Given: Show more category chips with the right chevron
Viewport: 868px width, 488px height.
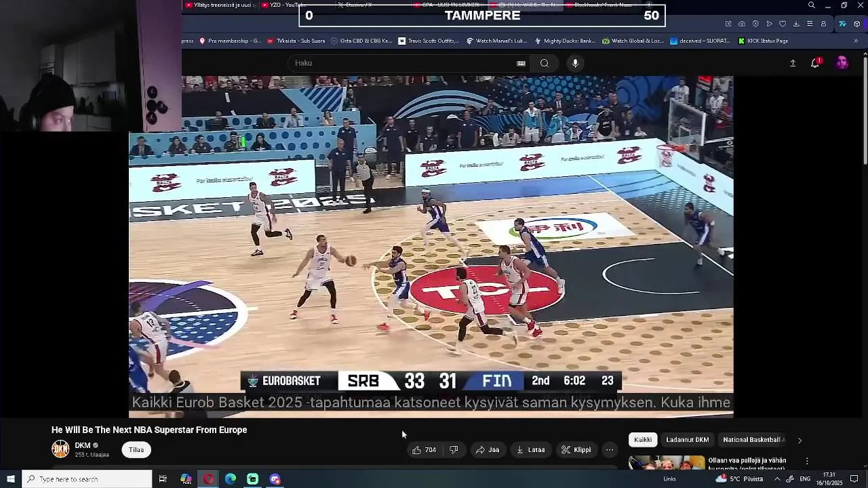Looking at the screenshot, I should 800,440.
